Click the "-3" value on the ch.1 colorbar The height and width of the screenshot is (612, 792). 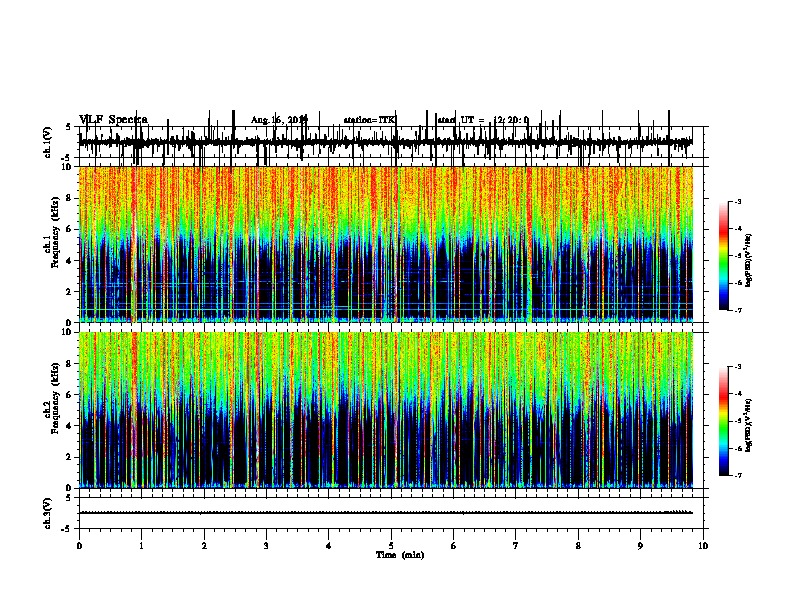(738, 202)
